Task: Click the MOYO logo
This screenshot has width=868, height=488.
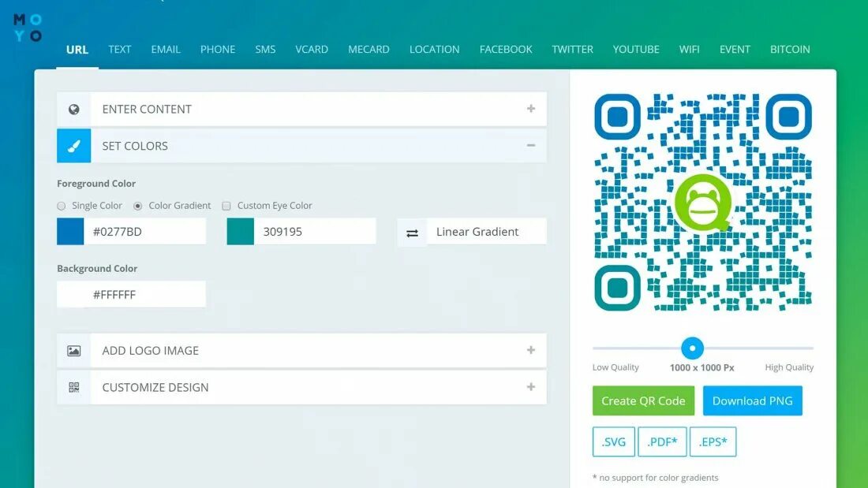Action: 28,28
